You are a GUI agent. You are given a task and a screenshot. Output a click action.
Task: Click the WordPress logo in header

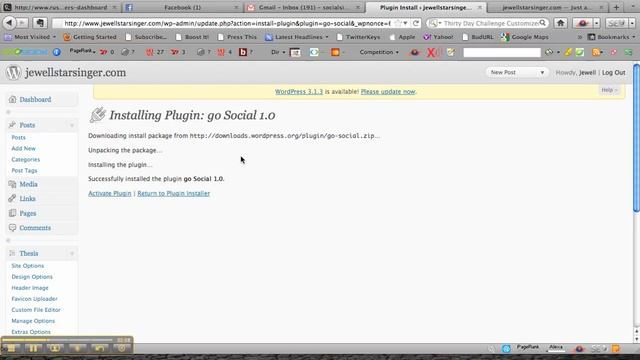tap(13, 73)
